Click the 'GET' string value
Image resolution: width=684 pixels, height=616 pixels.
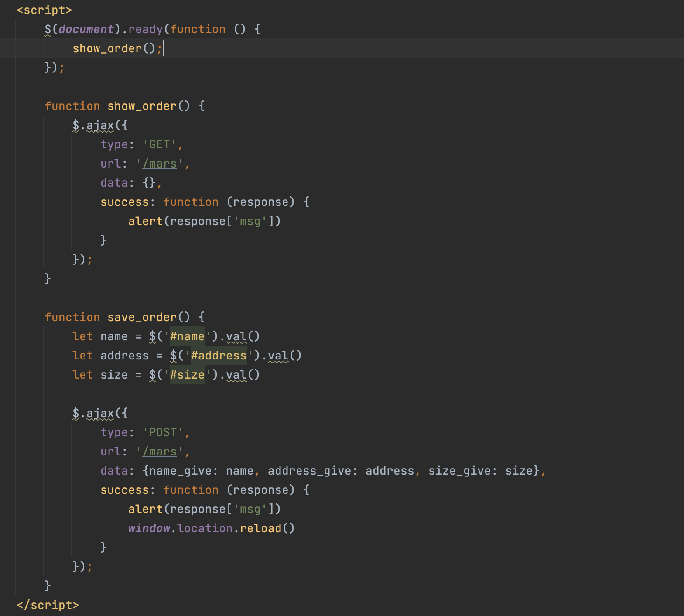pyautogui.click(x=160, y=144)
